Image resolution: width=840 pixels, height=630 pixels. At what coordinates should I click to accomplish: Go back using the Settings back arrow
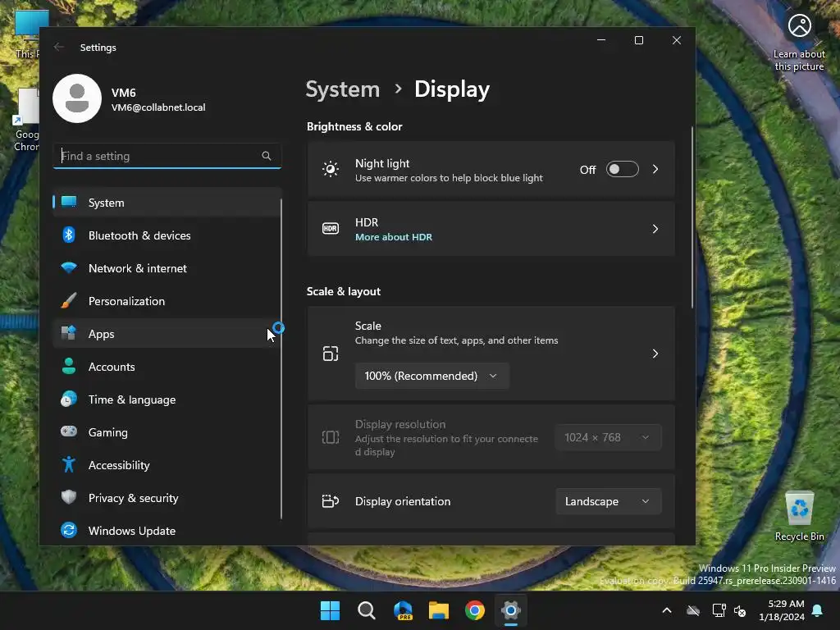click(59, 47)
